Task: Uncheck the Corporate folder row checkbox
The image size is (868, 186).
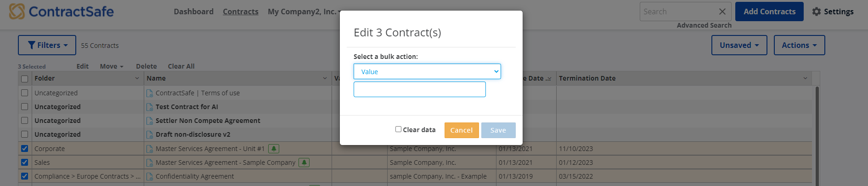Action: pyautogui.click(x=25, y=148)
